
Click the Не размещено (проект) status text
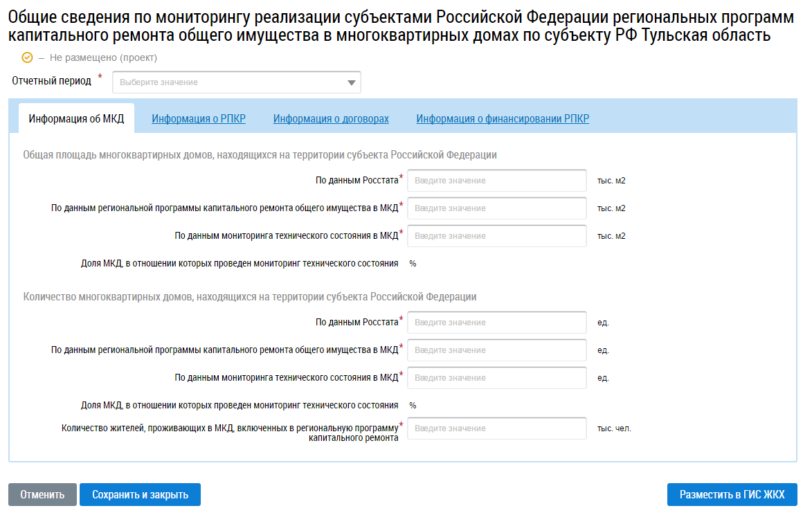pyautogui.click(x=103, y=57)
